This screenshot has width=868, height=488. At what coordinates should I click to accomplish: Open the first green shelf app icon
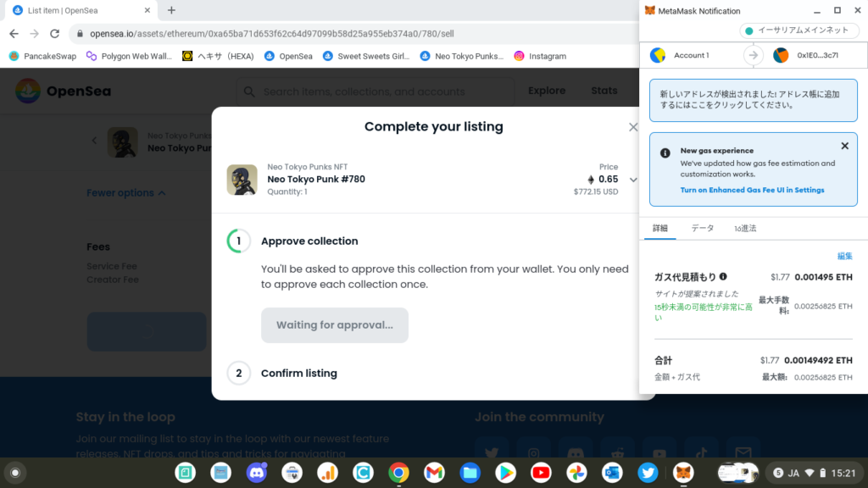[x=185, y=473]
